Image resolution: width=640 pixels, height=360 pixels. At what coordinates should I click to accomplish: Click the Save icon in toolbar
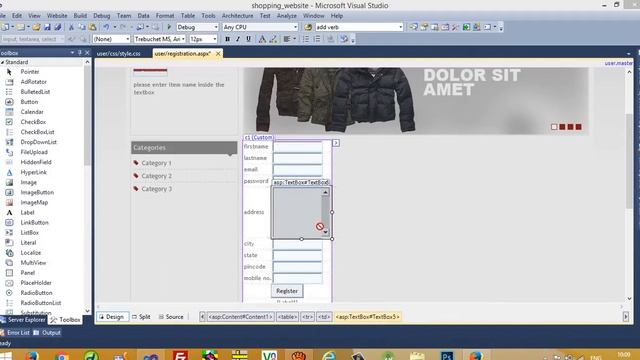click(47, 27)
